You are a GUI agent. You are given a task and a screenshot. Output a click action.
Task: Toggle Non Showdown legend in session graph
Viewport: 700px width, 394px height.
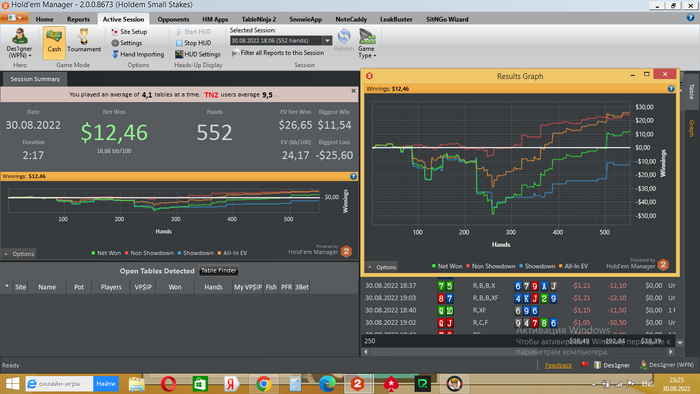[149, 253]
